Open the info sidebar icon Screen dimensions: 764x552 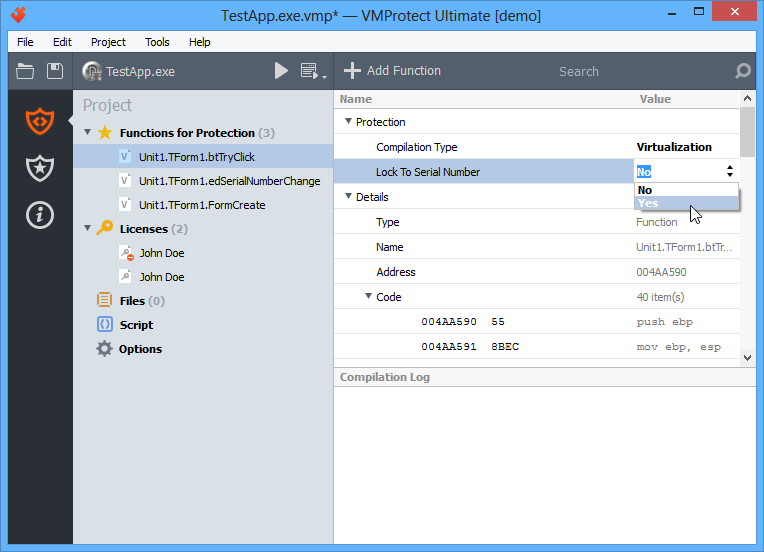click(x=40, y=214)
